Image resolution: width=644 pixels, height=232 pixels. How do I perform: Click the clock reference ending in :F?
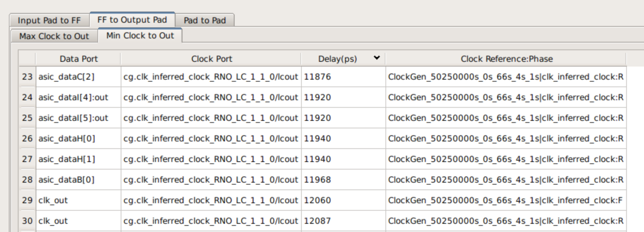(x=506, y=200)
